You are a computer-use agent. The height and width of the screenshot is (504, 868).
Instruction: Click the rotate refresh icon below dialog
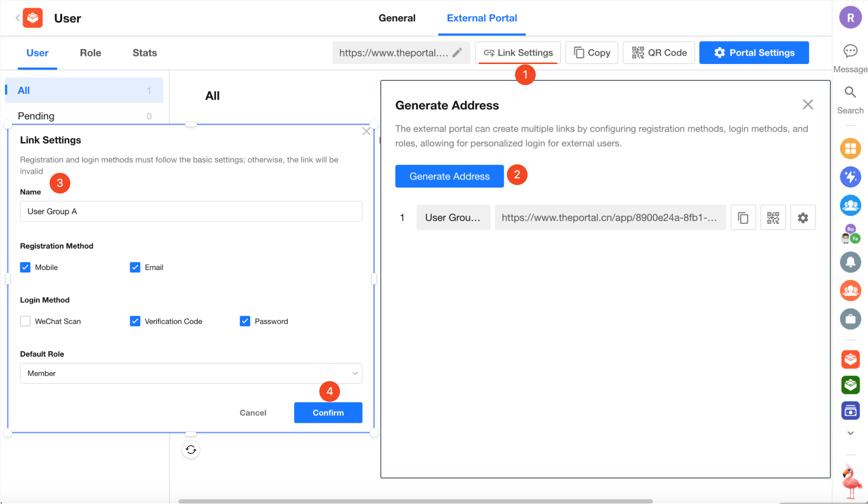[191, 450]
